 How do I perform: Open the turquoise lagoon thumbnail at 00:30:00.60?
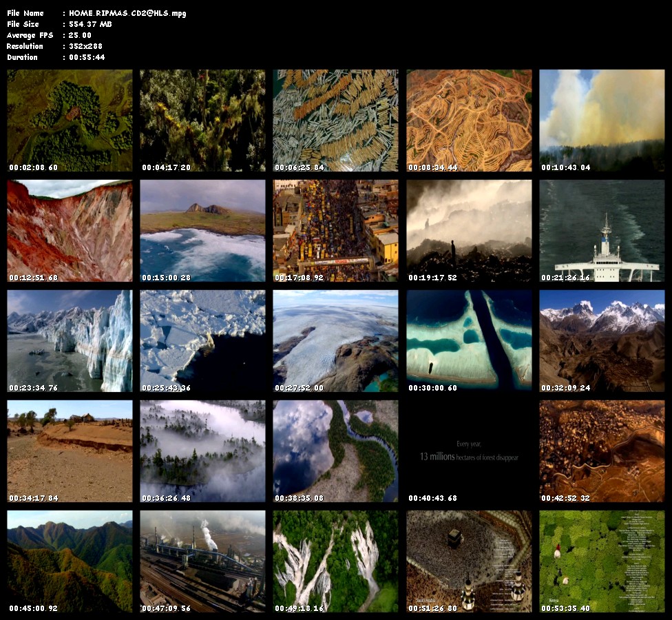pos(470,341)
